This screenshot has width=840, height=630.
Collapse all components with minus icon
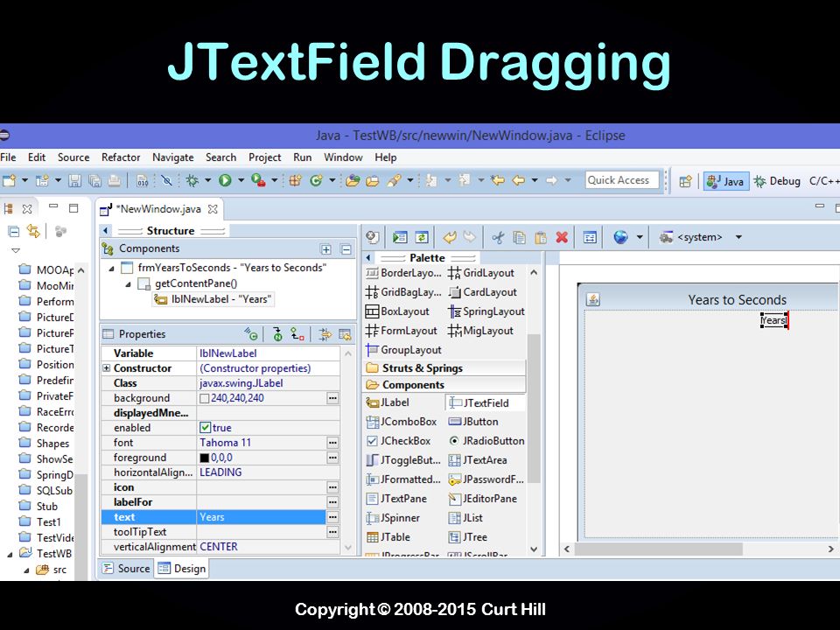coord(346,249)
